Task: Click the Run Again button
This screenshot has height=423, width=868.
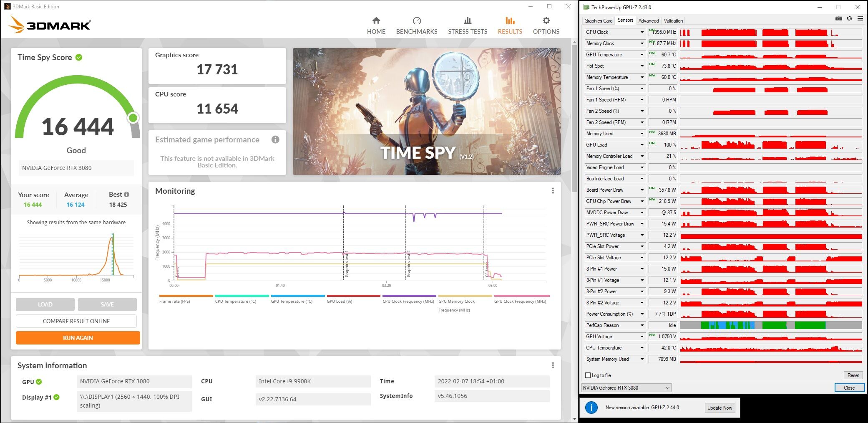Action: click(x=78, y=338)
